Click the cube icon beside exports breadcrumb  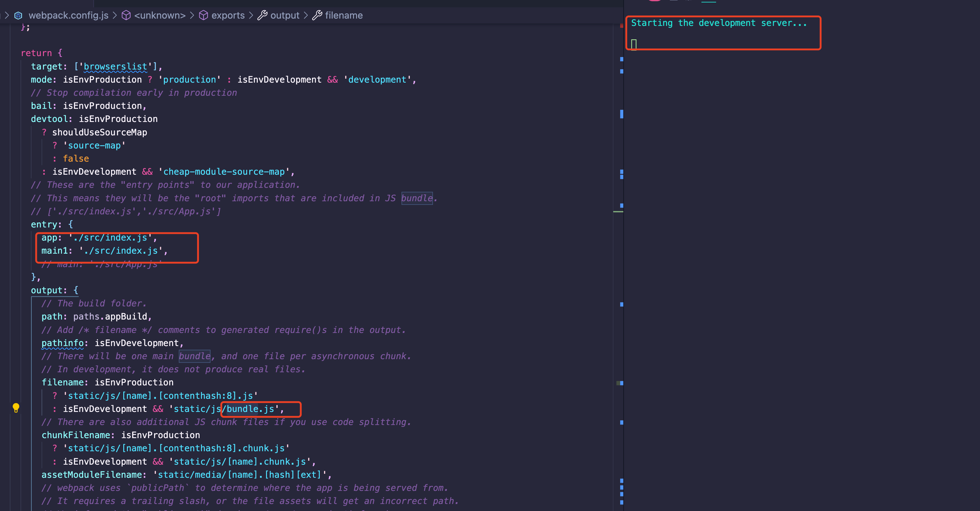tap(204, 16)
